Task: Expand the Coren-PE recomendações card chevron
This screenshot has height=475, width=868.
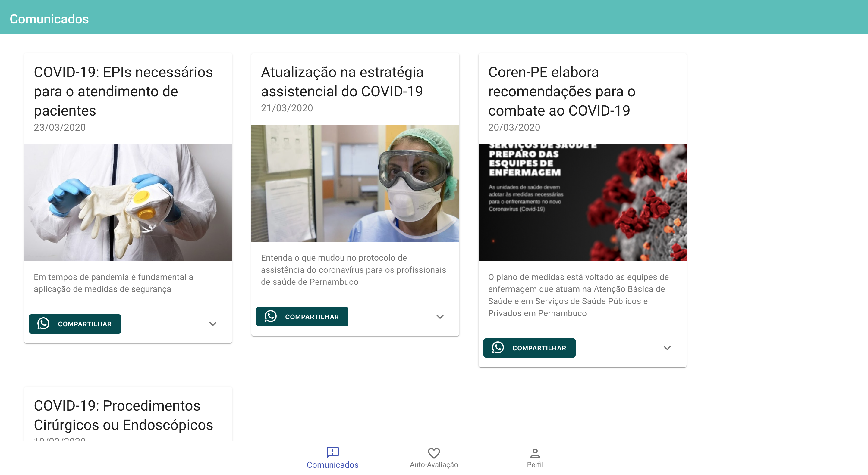Action: tap(667, 348)
